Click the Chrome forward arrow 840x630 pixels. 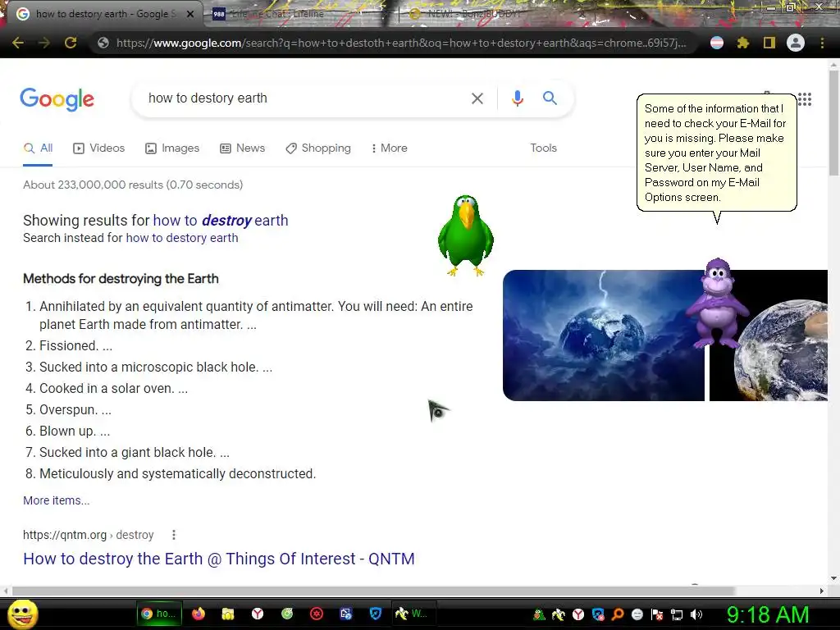tap(44, 43)
